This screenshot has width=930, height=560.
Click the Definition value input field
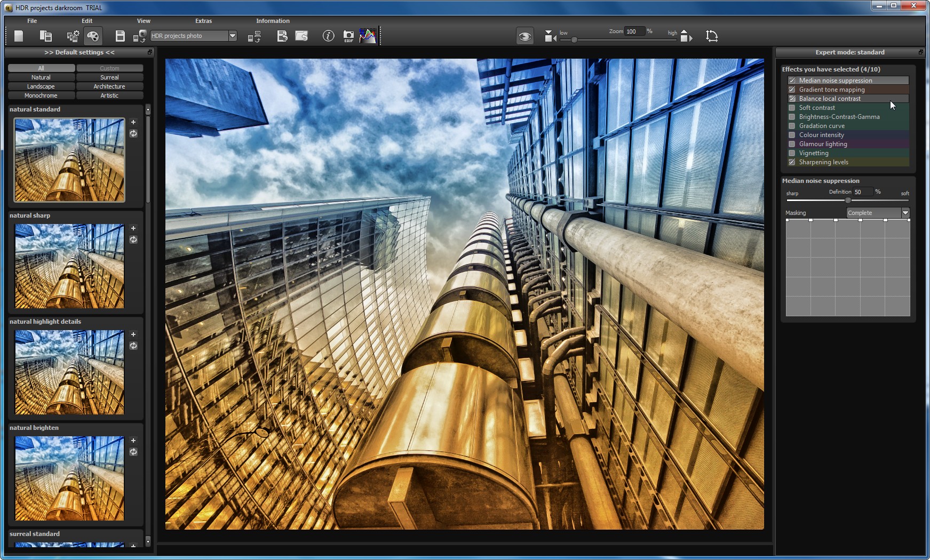[863, 192]
